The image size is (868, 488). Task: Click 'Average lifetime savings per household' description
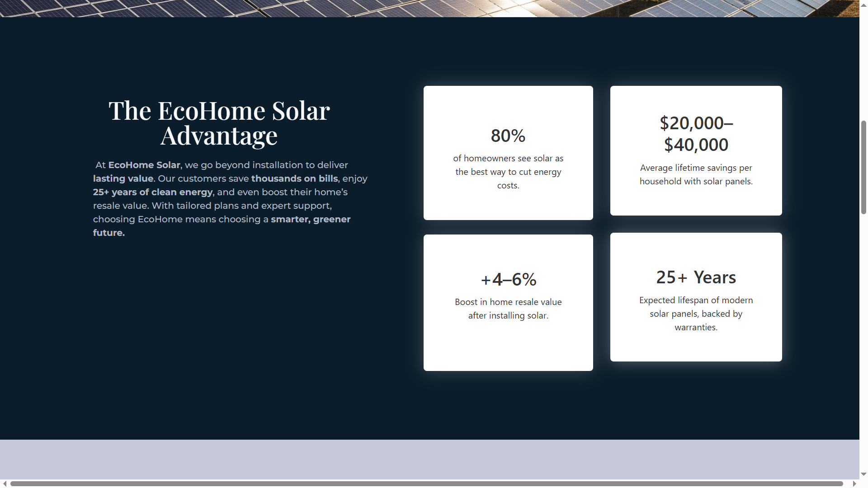click(x=696, y=174)
